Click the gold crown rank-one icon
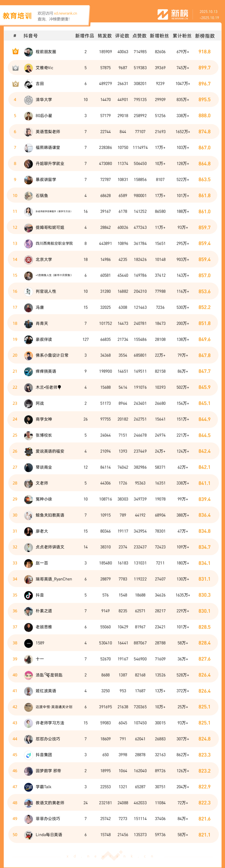Screen dimensions: 225x868 click(15, 52)
